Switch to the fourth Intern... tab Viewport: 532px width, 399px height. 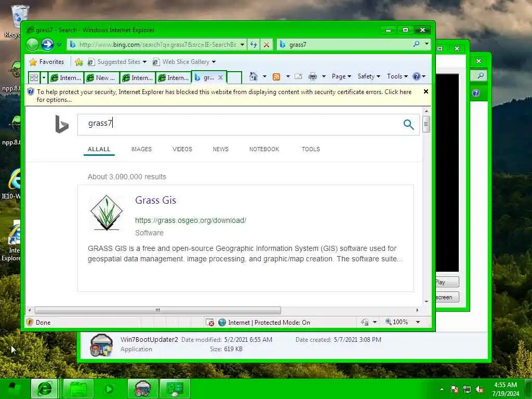174,78
